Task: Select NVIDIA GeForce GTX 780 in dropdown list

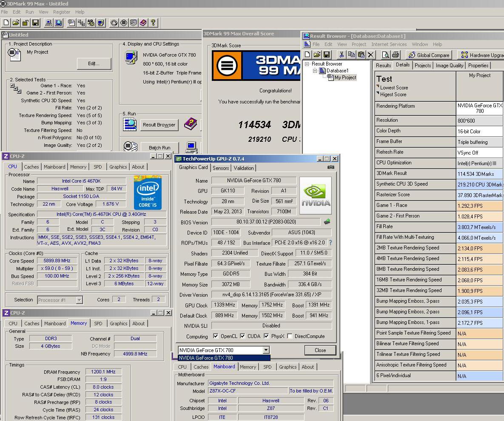Action: tap(224, 358)
